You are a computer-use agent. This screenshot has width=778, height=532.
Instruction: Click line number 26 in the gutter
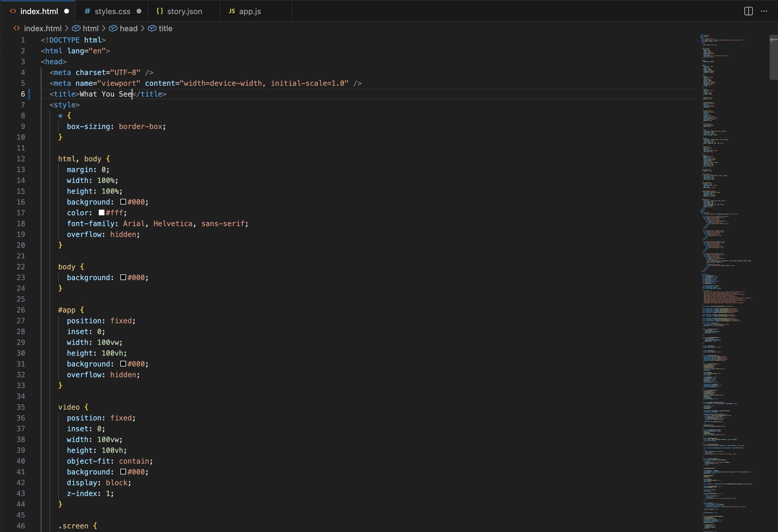pos(21,310)
